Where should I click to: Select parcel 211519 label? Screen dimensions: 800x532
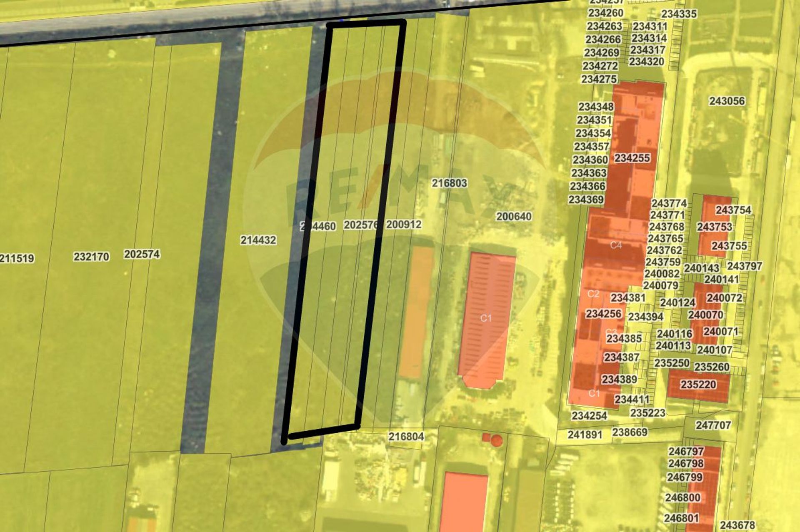click(17, 259)
